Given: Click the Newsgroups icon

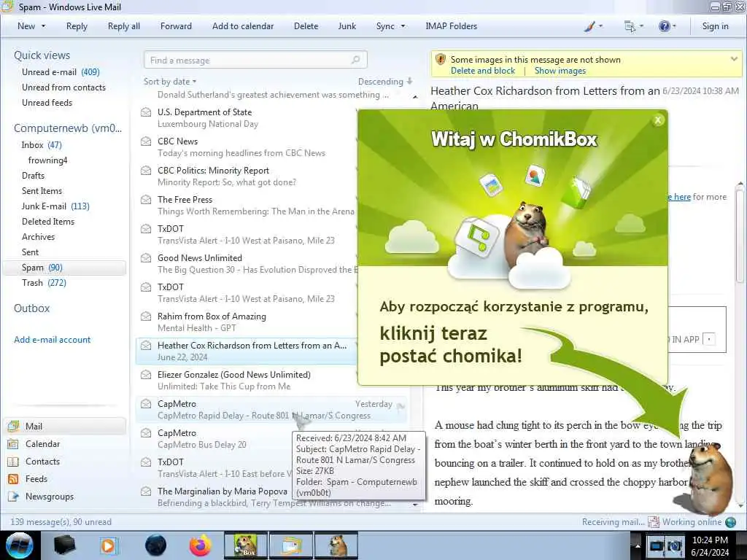Looking at the screenshot, I should point(13,497).
